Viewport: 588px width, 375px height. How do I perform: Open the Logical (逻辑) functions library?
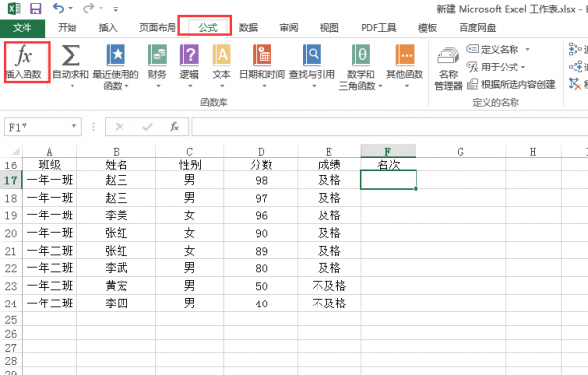coord(189,62)
